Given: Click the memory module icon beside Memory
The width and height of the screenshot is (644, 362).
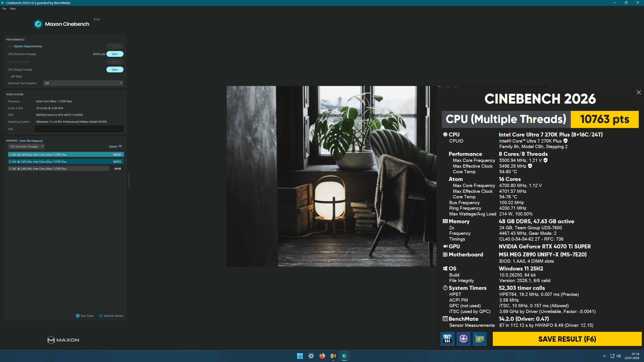Looking at the screenshot, I should pyautogui.click(x=445, y=221).
